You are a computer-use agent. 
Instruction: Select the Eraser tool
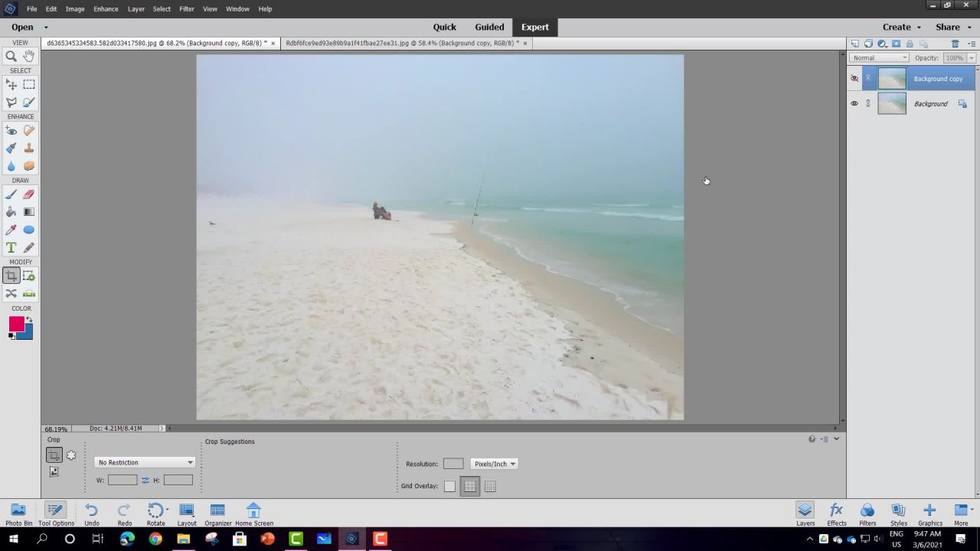pyautogui.click(x=28, y=194)
